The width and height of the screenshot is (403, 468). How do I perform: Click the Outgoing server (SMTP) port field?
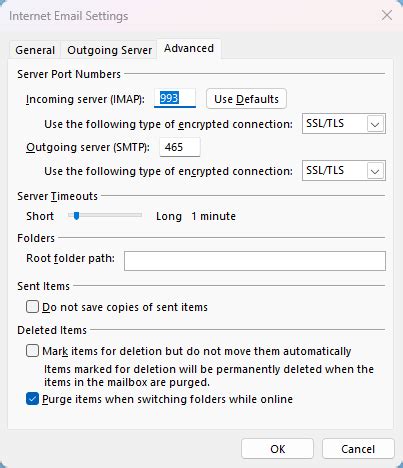[x=180, y=147]
